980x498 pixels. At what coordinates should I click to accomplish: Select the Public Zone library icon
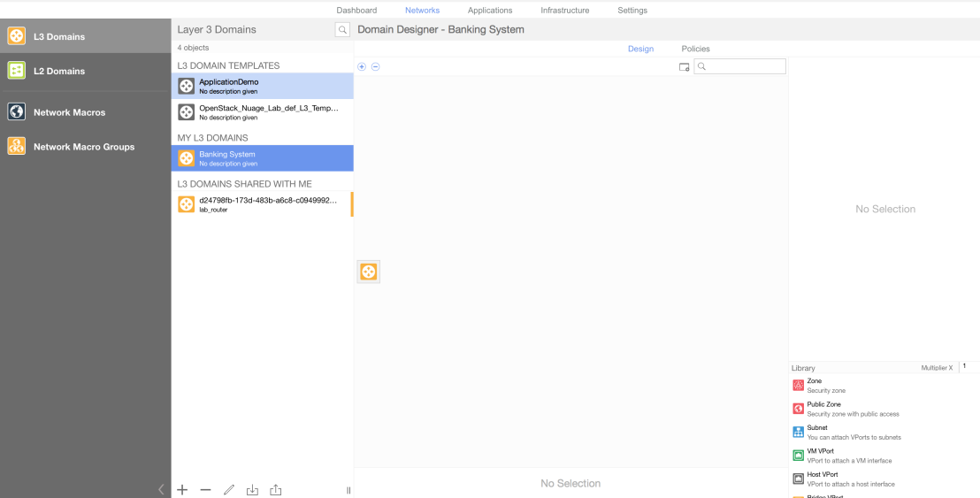click(x=798, y=409)
